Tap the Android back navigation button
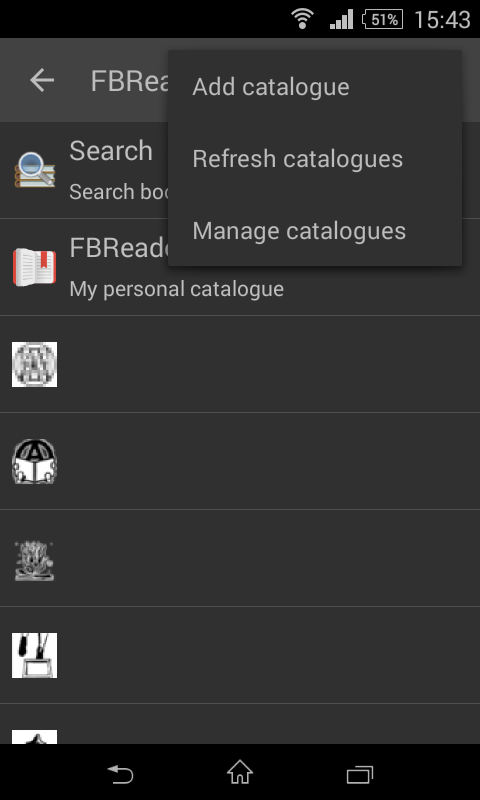The height and width of the screenshot is (800, 480). coord(120,773)
